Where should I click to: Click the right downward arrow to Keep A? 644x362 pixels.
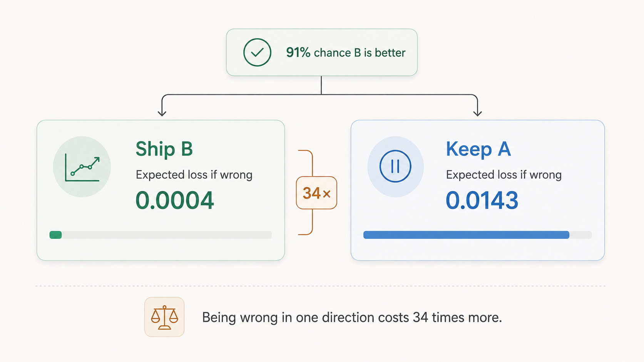[x=478, y=105]
